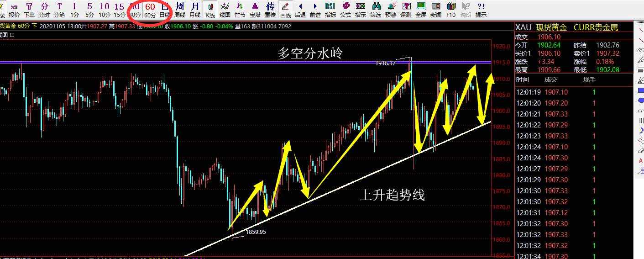Click the 成交 tick column header
The image size is (644, 259).
pyautogui.click(x=551, y=79)
